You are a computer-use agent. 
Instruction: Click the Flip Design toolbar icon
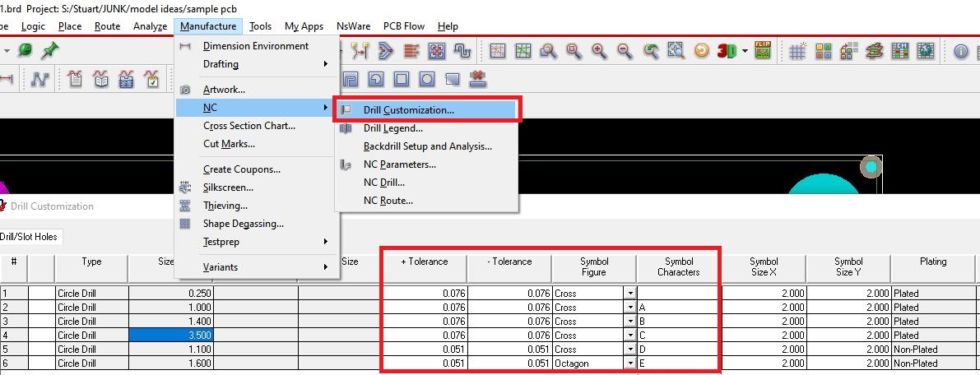763,51
